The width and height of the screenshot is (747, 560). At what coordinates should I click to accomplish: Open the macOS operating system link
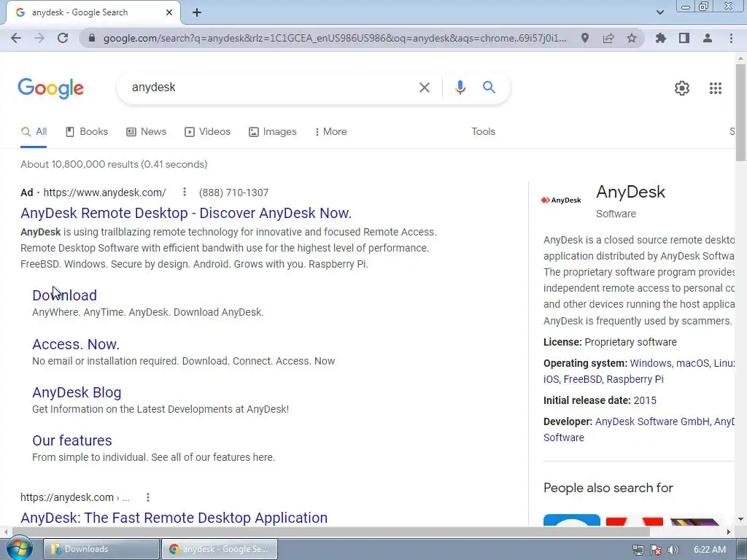[x=693, y=363]
